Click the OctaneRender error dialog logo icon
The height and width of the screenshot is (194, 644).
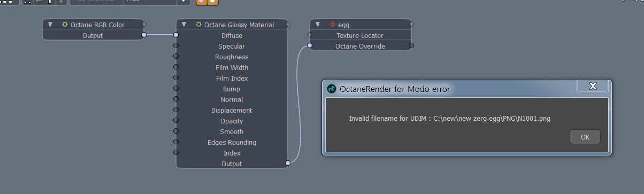332,89
